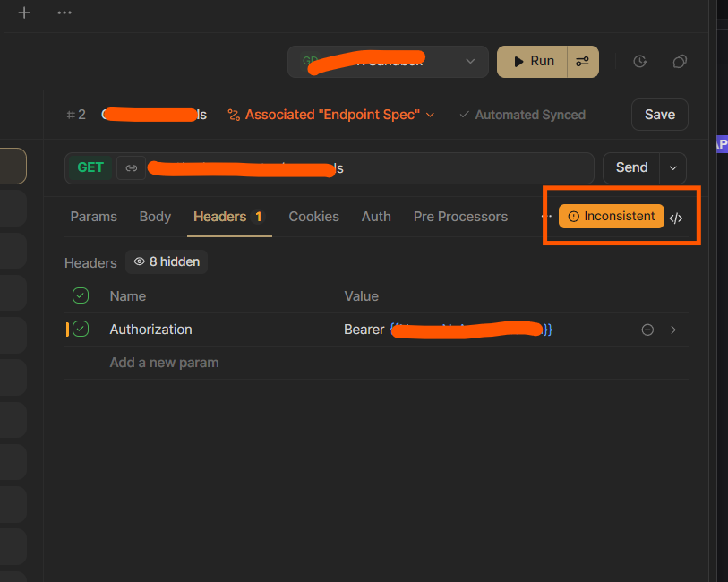Show the 8 hidden headers
The height and width of the screenshot is (582, 728).
point(167,261)
